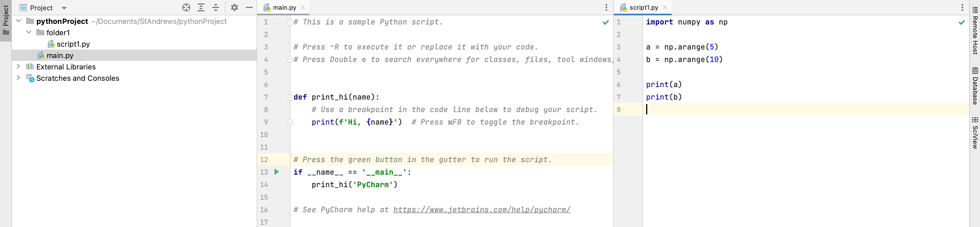Click "if __name__ == '__main__':" line
The height and width of the screenshot is (227, 980).
tap(353, 172)
